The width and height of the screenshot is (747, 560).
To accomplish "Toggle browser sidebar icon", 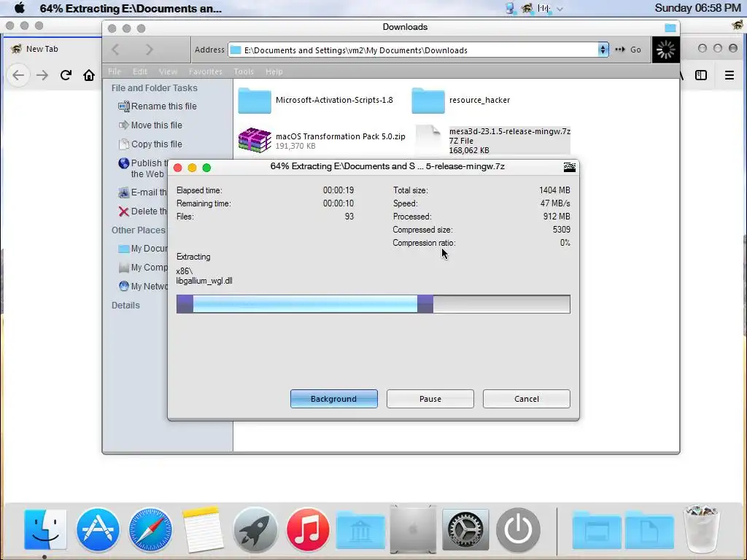I will [701, 75].
